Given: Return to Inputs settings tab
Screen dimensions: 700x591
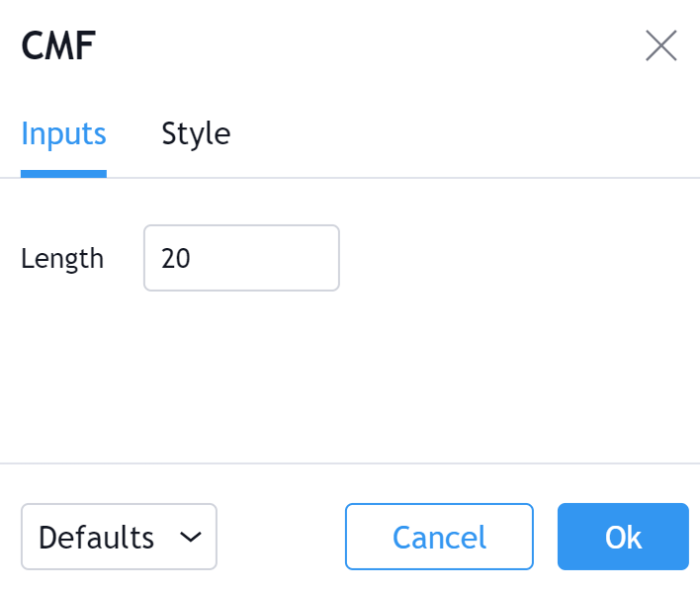Looking at the screenshot, I should tap(63, 133).
